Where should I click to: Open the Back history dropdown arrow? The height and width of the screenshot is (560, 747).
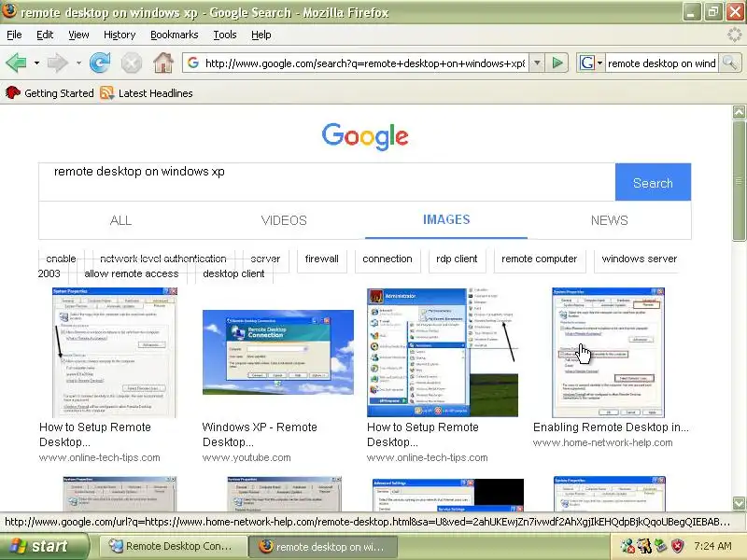(x=36, y=63)
